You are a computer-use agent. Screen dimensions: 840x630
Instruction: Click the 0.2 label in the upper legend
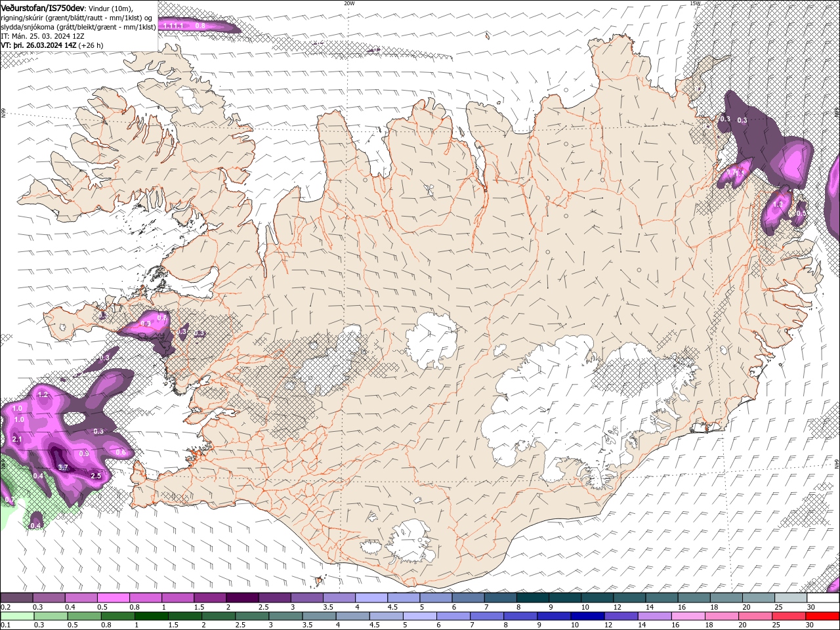pos(5,607)
